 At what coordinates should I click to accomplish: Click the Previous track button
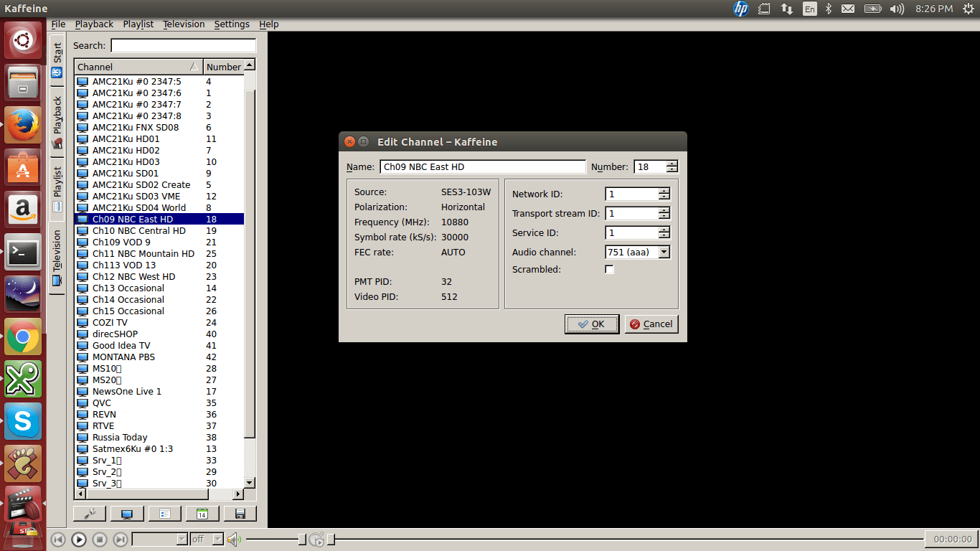[59, 540]
